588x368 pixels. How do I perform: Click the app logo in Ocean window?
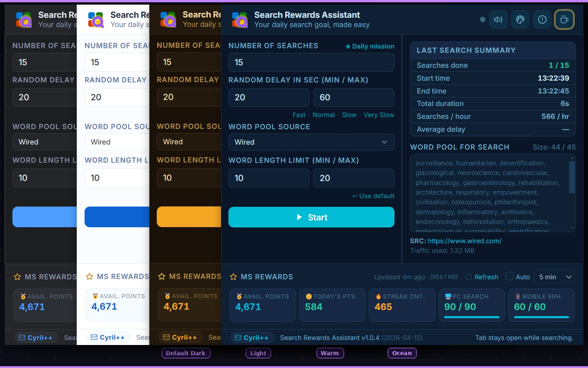pos(240,20)
